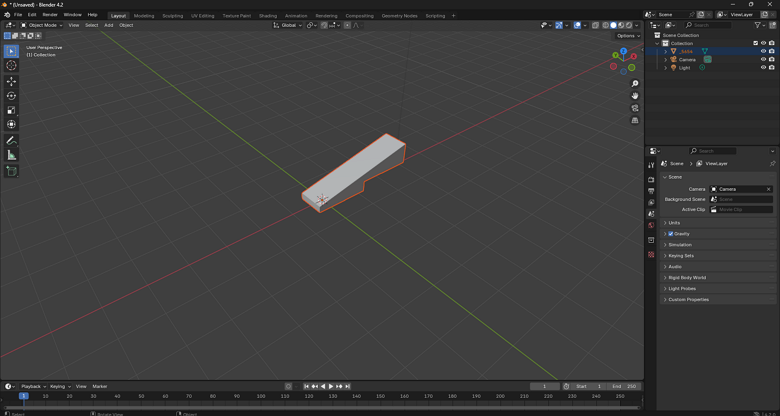Select the Select Box tool
This screenshot has width=780, height=416.
11,51
